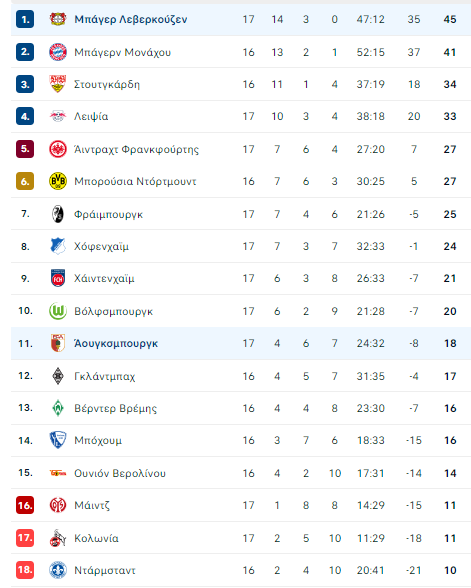The width and height of the screenshot is (471, 588).
Task: Click the RB Leipzig logo icon
Action: 58,116
